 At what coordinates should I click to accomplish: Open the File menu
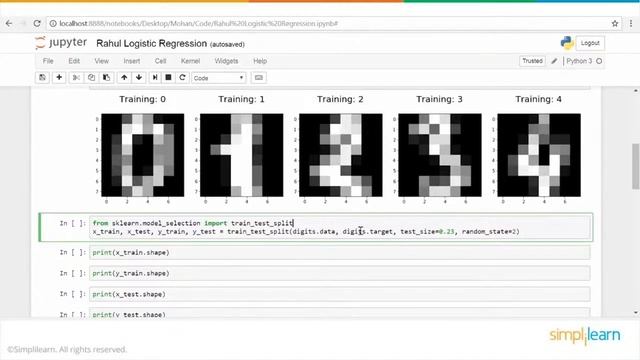48,61
